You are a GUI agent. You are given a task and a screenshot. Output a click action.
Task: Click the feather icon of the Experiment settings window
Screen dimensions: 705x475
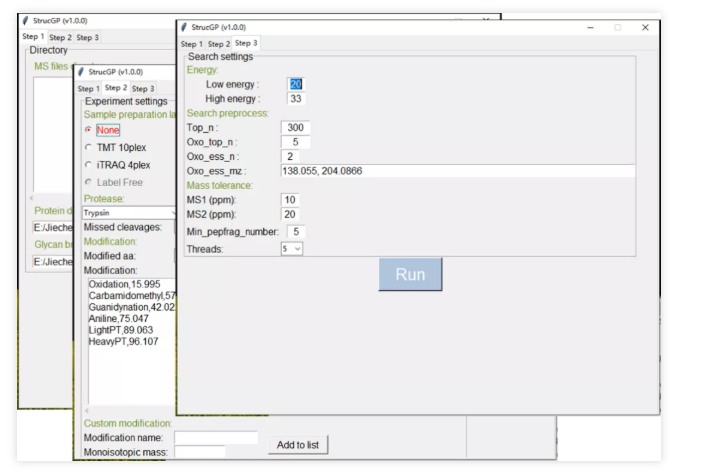click(82, 72)
